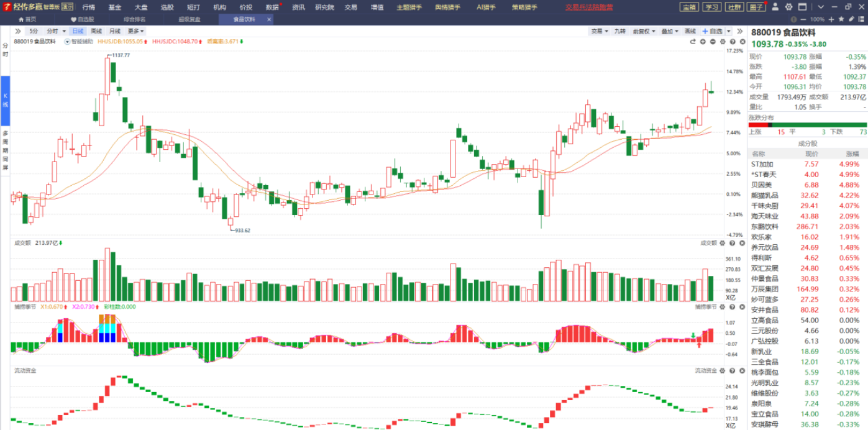Switch to 分时 view in left sidebar
The width and height of the screenshot is (868, 430).
point(5,50)
